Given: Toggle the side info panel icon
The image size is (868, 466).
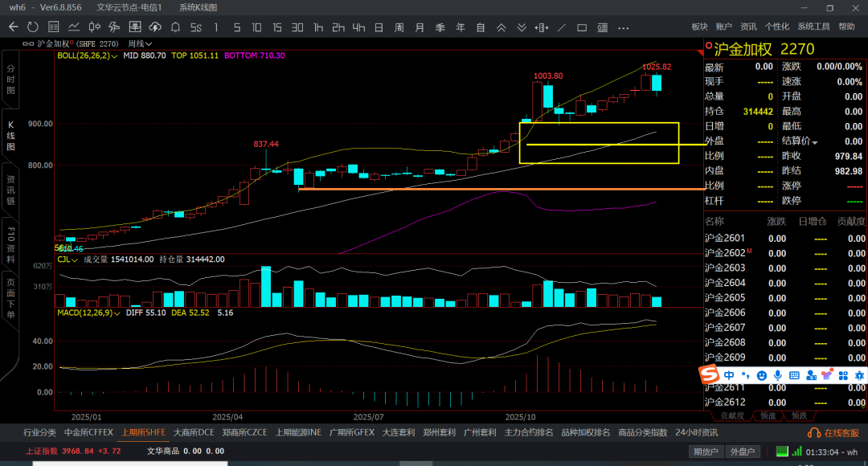Looking at the screenshot, I should pos(602,27).
